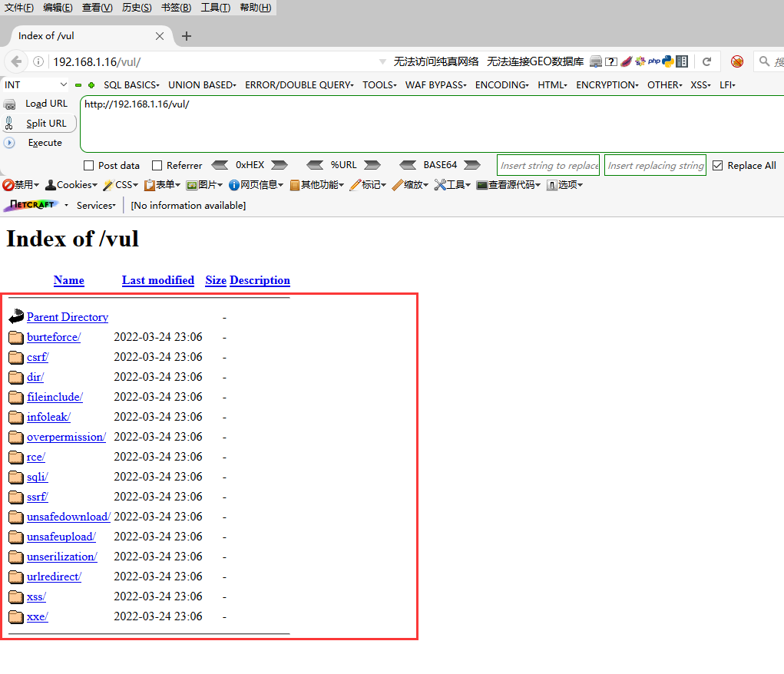Click the site info icon in address bar
Image resolution: width=784 pixels, height=674 pixels.
pyautogui.click(x=38, y=61)
